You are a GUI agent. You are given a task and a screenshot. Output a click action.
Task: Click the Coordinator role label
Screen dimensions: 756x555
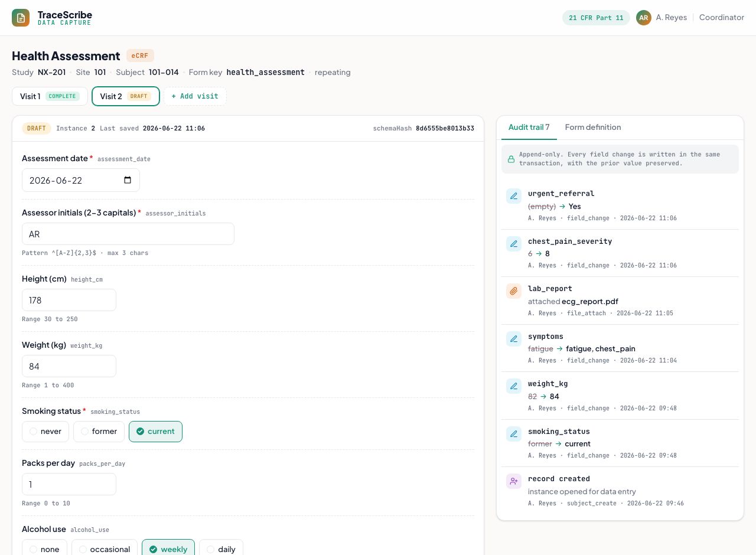tap(722, 18)
